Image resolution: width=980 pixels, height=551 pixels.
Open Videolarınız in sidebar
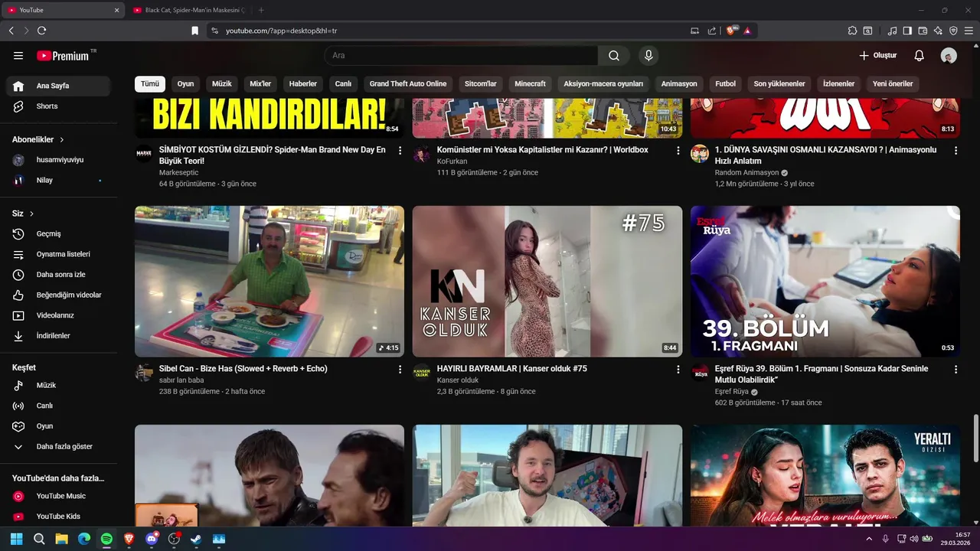pyautogui.click(x=58, y=315)
